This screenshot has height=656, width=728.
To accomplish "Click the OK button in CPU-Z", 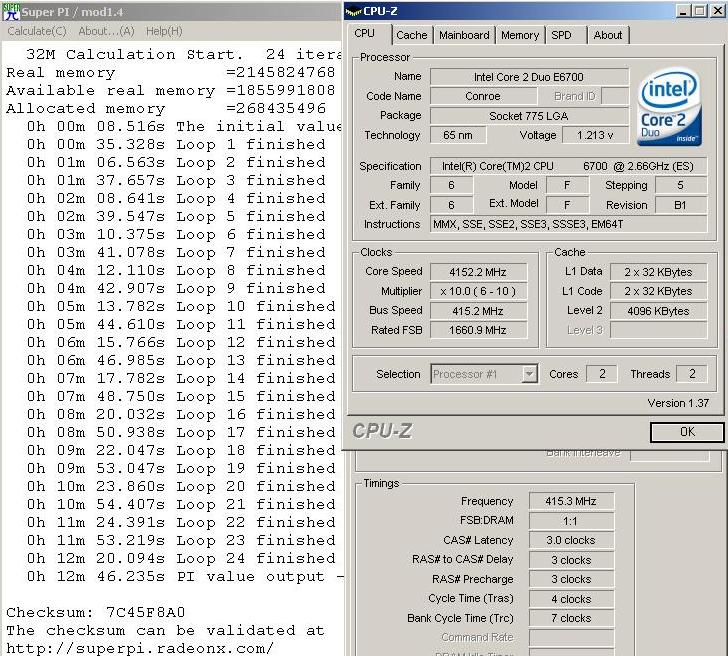I will [687, 432].
